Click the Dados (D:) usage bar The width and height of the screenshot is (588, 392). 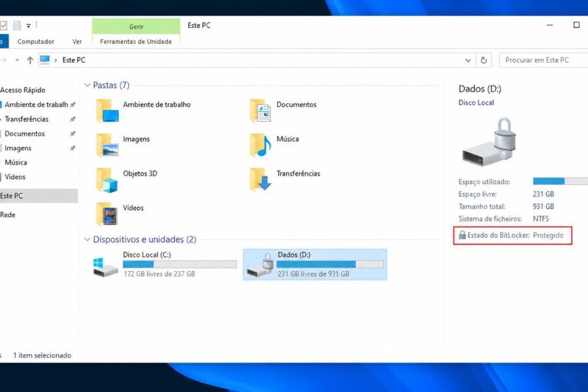coord(331,264)
